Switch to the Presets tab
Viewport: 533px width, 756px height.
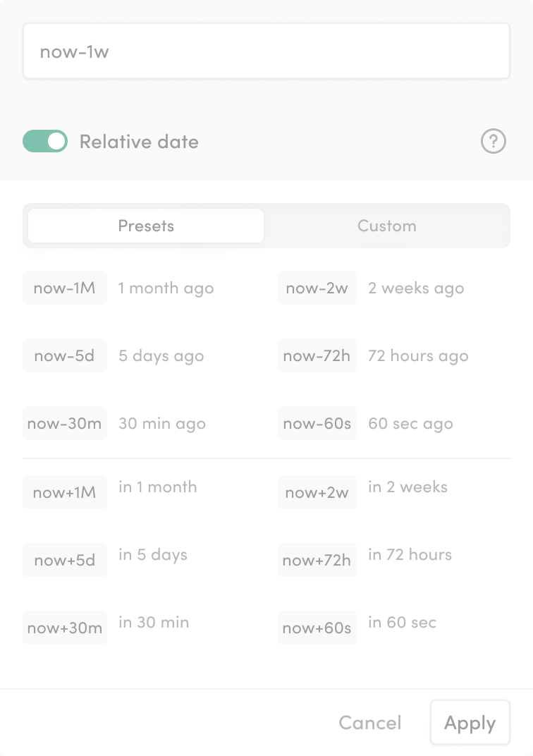click(145, 226)
